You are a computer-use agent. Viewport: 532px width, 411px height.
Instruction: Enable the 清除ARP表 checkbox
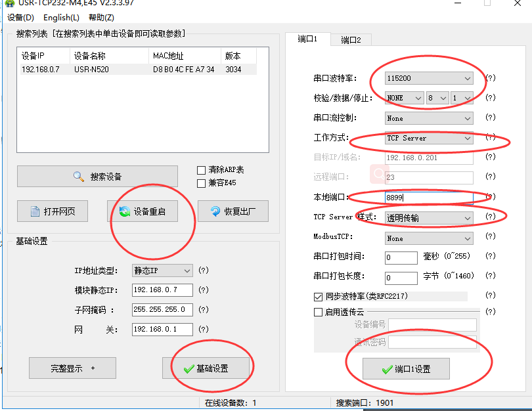coord(202,170)
